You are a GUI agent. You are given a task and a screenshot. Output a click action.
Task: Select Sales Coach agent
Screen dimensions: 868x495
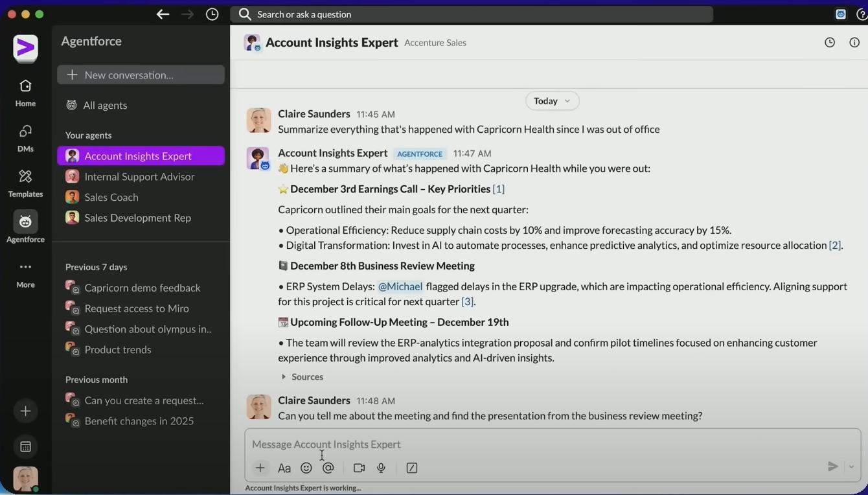[141, 197]
